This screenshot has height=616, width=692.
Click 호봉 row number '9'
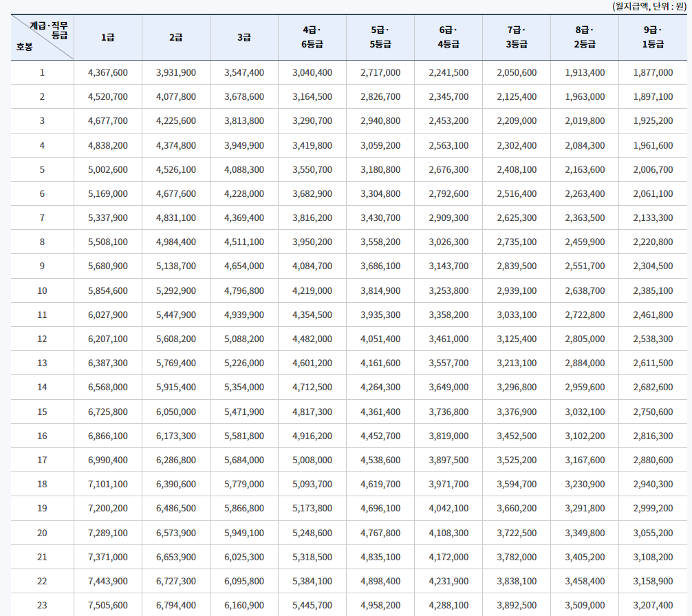click(42, 266)
